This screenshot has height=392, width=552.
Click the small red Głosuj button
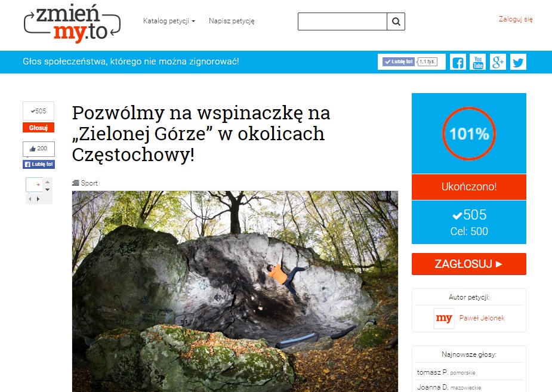[38, 127]
